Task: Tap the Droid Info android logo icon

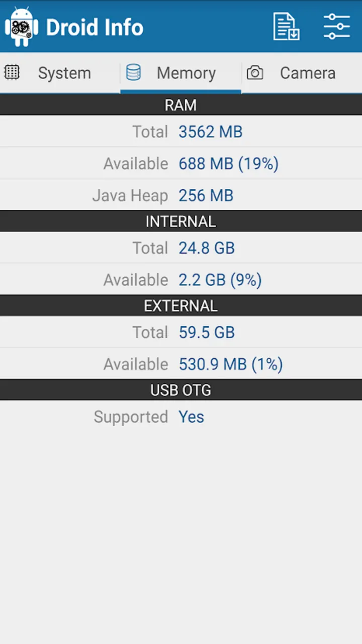Action: (x=21, y=27)
